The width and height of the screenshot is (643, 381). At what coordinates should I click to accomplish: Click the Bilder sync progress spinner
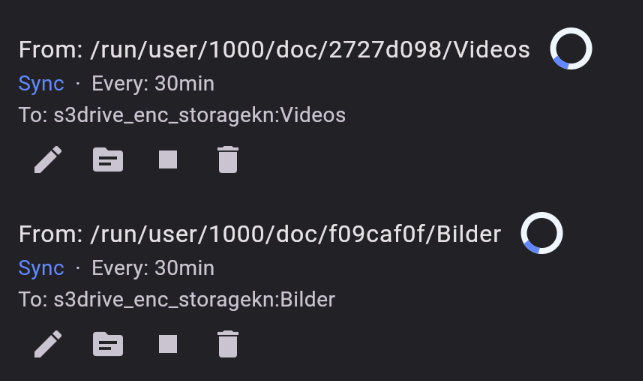click(542, 233)
